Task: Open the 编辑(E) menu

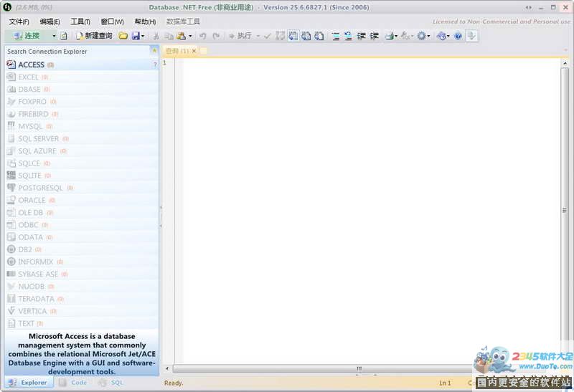Action: tap(50, 21)
